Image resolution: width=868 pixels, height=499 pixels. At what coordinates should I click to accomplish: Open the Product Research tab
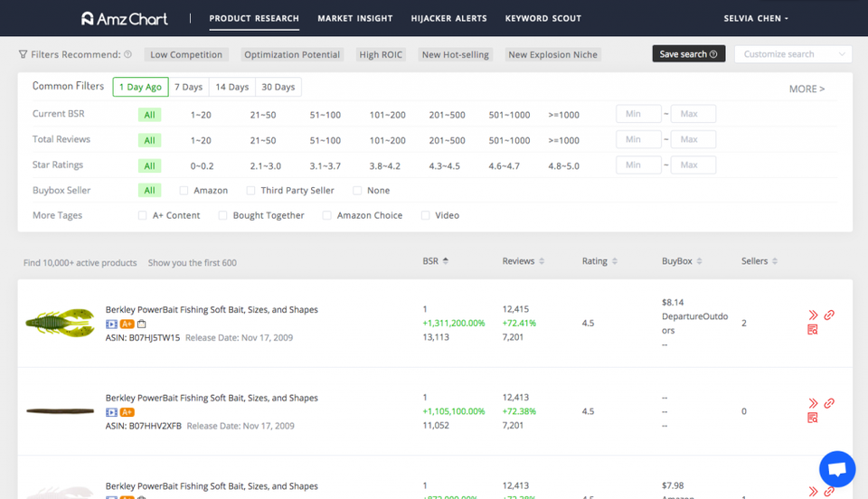[254, 18]
